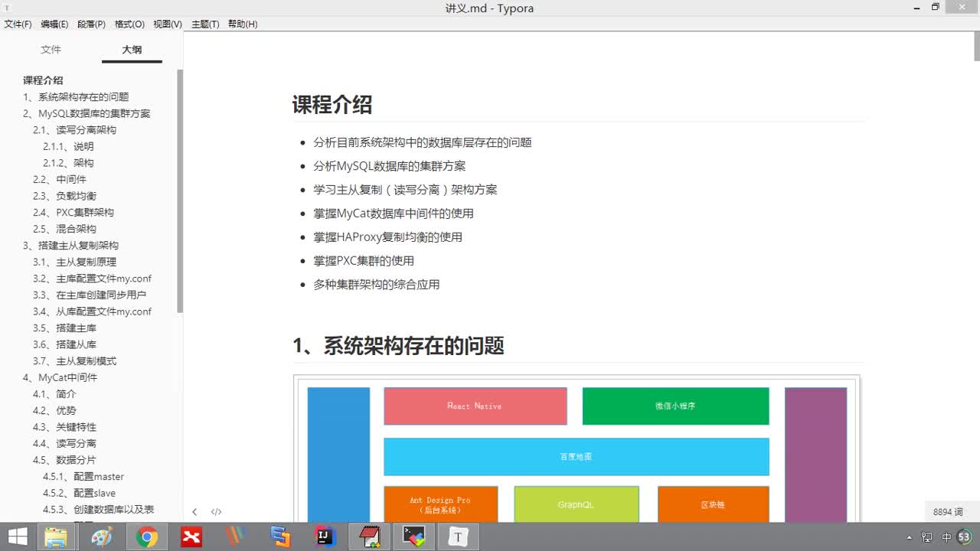
Task: Go to outline item 3.2、主库配置文件my.conf
Action: click(x=92, y=279)
